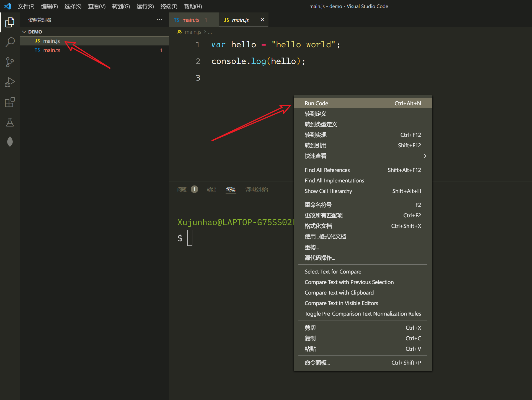Image resolution: width=532 pixels, height=400 pixels.
Task: Switch to the 终端 panel tab
Action: click(231, 189)
